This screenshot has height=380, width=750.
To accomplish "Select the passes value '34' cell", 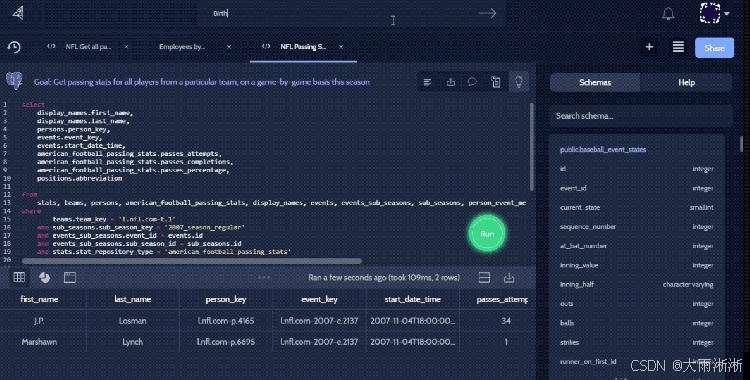I will click(x=506, y=321).
